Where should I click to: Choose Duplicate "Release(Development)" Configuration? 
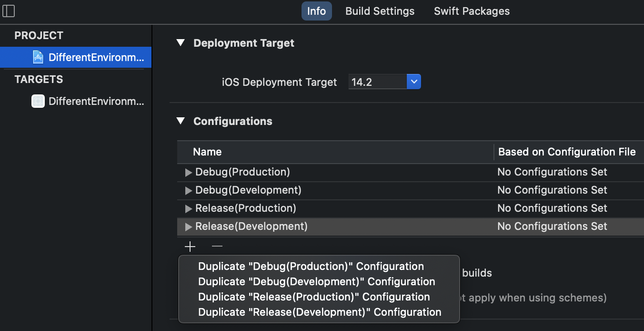pyautogui.click(x=320, y=312)
